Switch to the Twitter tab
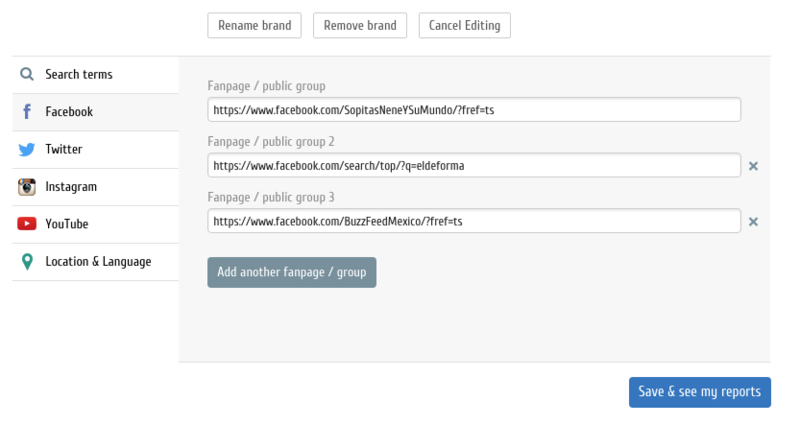This screenshot has height=425, width=800. pos(63,150)
